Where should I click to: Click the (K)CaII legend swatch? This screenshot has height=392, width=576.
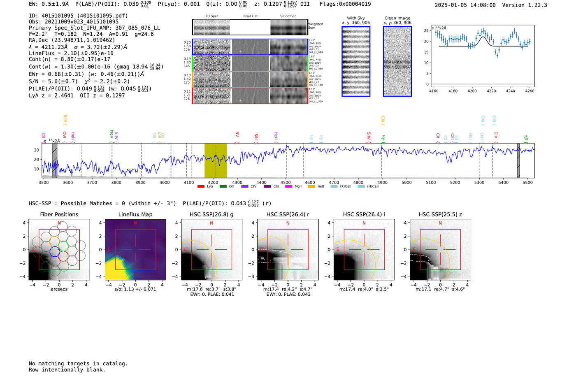click(x=334, y=186)
